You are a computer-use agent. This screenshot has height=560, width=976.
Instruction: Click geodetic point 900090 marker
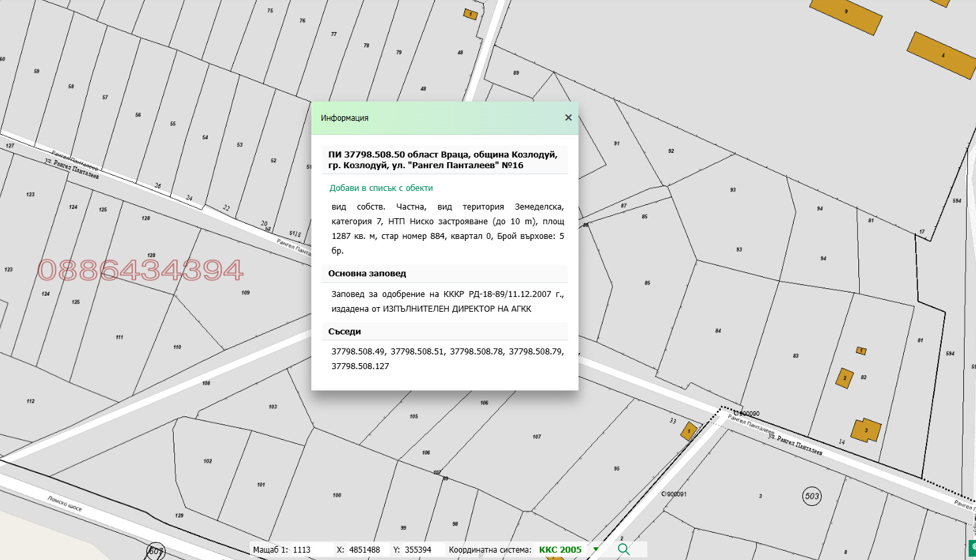(736, 413)
